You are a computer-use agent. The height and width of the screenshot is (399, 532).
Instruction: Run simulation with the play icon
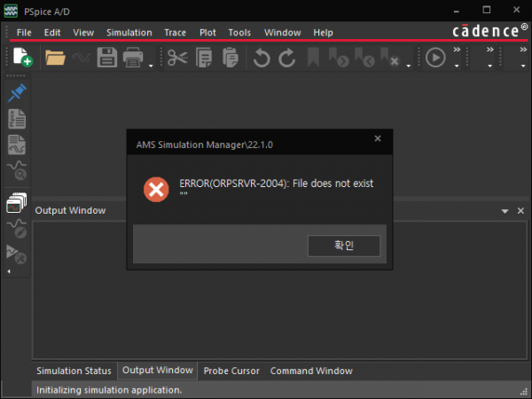pos(435,58)
